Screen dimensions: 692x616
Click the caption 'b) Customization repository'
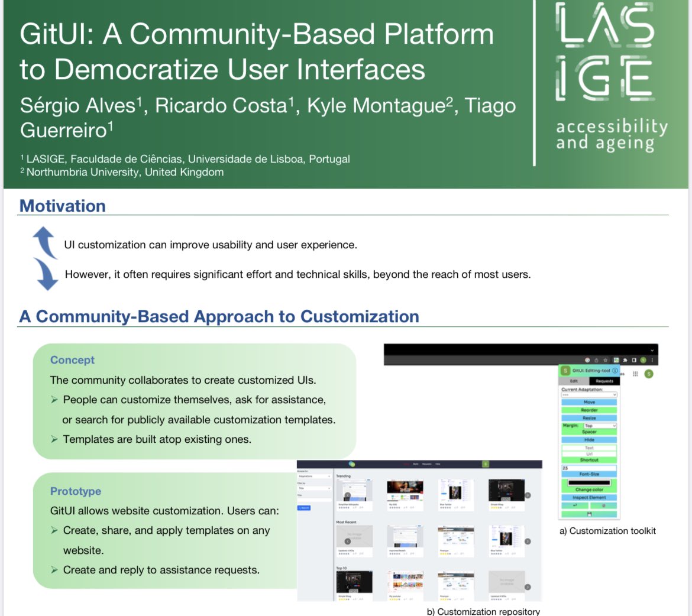(483, 611)
